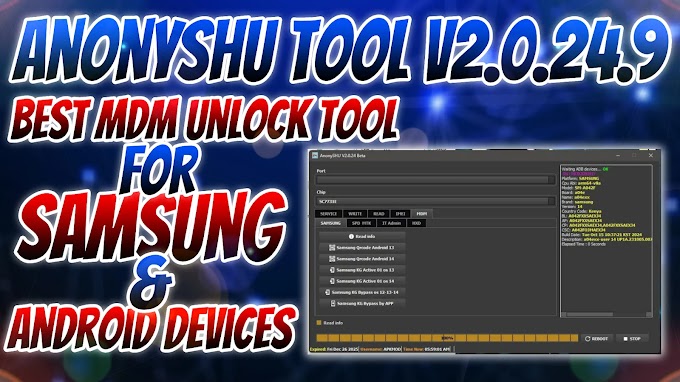The height and width of the screenshot is (382, 680).
Task: Click the 'Time Now' status bar entry
Action: click(x=427, y=349)
